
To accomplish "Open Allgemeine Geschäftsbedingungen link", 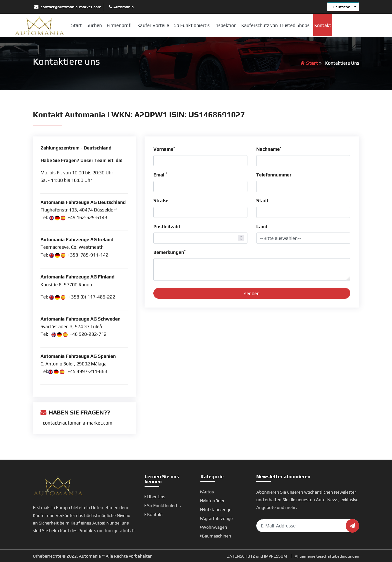I will click(327, 556).
